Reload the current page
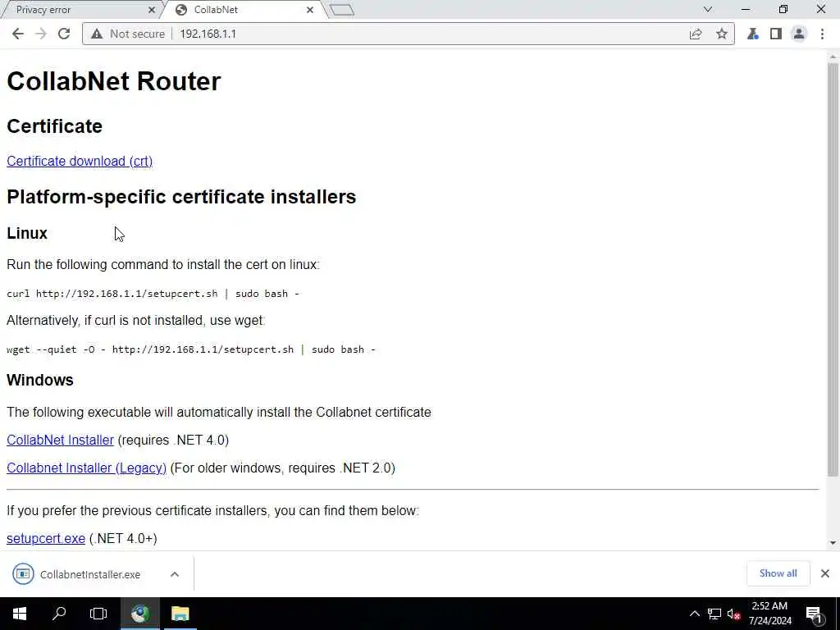The image size is (840, 630). coord(64,34)
